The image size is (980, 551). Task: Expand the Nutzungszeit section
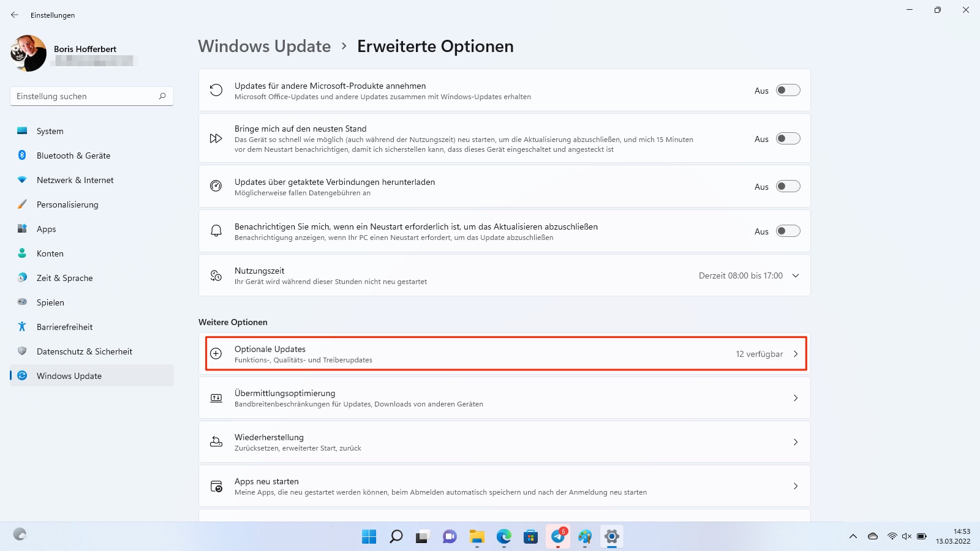(796, 275)
